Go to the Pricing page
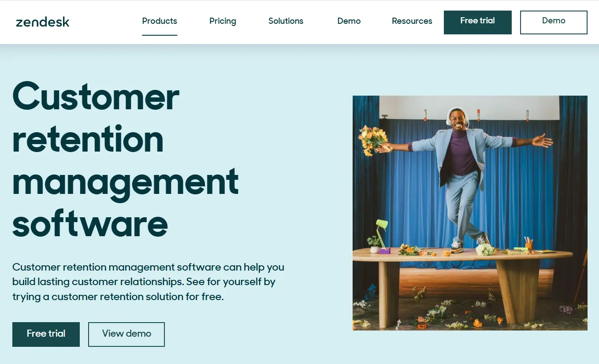This screenshot has width=599, height=364. (223, 21)
